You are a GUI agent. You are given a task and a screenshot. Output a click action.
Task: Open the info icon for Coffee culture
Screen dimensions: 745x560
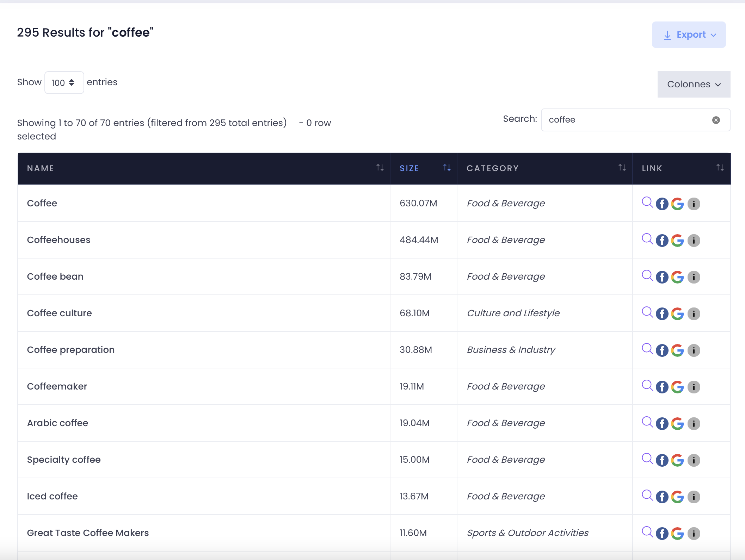tap(694, 314)
